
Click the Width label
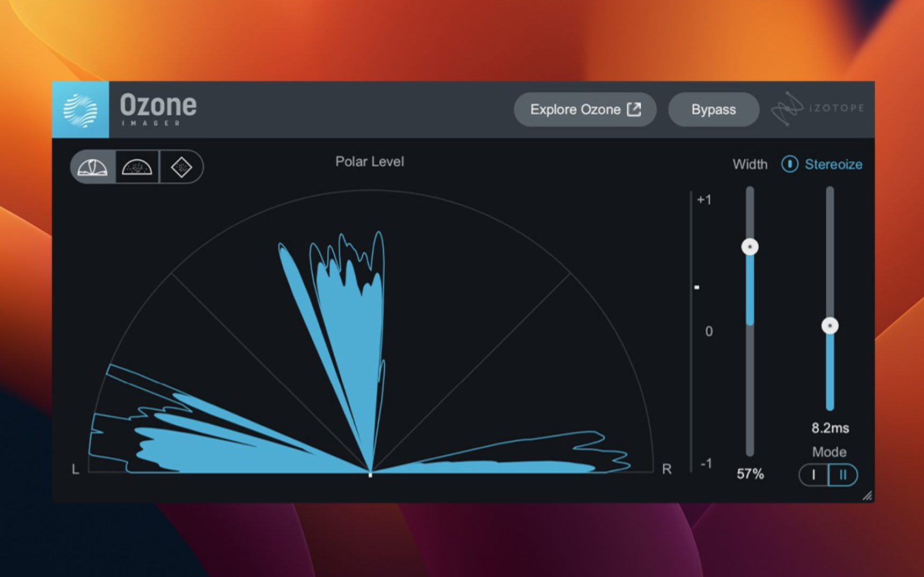(750, 164)
